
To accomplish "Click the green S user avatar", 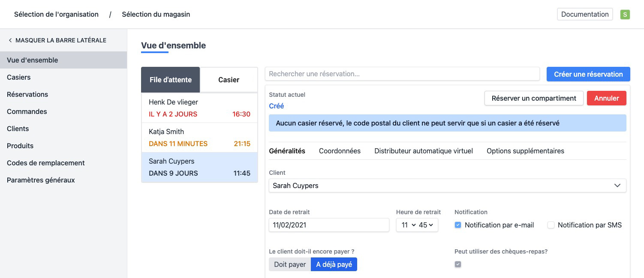I will coord(625,15).
